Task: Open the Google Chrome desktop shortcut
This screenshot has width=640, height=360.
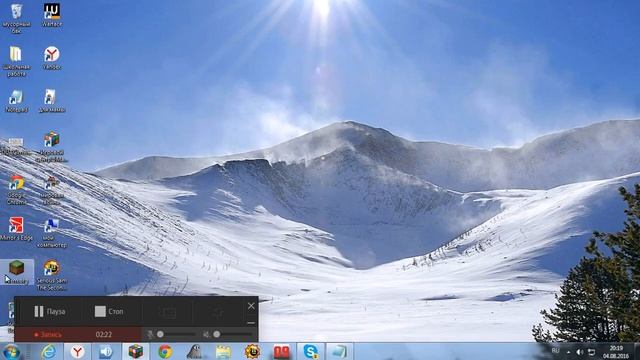Action: [x=16, y=190]
